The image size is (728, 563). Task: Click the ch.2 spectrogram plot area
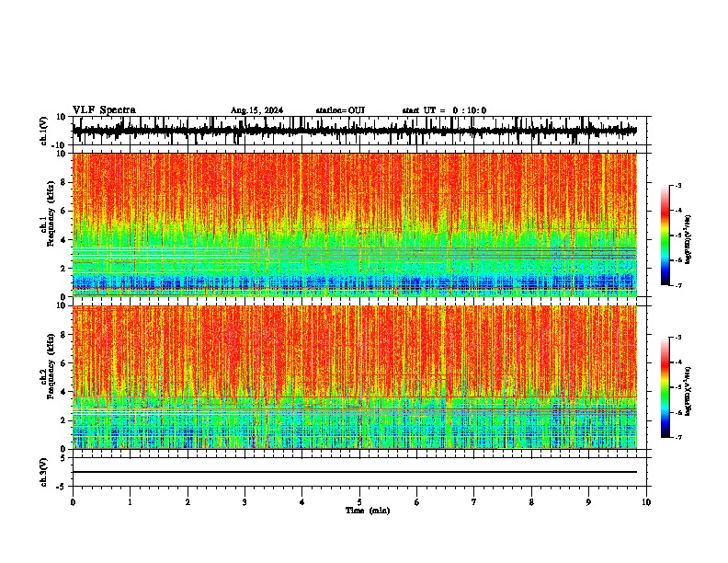pyautogui.click(x=355, y=377)
